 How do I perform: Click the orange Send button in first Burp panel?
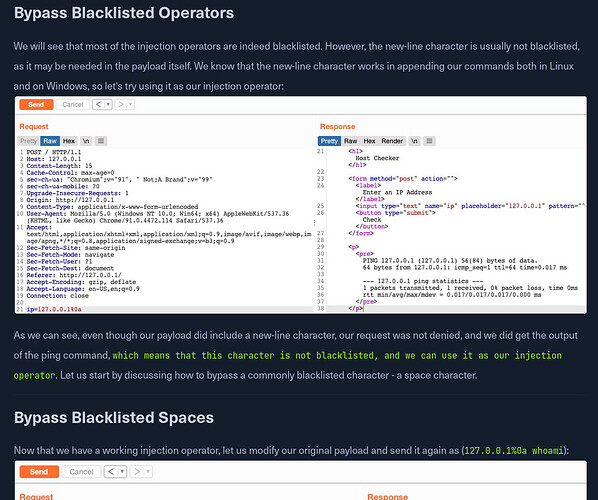click(x=36, y=105)
